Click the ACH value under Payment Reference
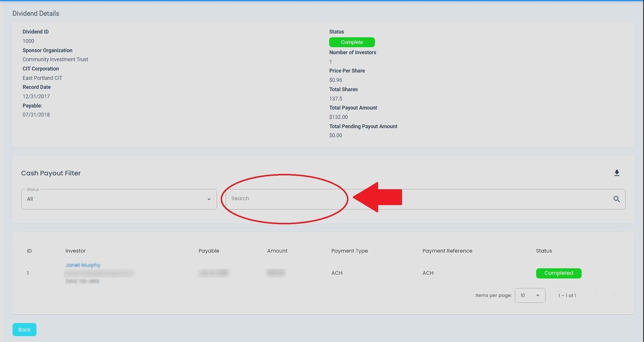This screenshot has width=644, height=342. [428, 273]
